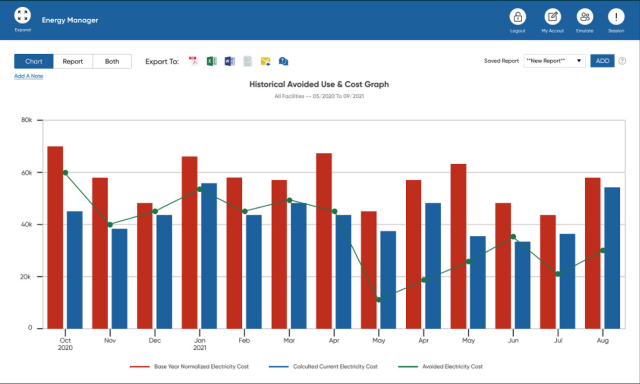
Task: Click the 60k axis label
Action: (27, 173)
